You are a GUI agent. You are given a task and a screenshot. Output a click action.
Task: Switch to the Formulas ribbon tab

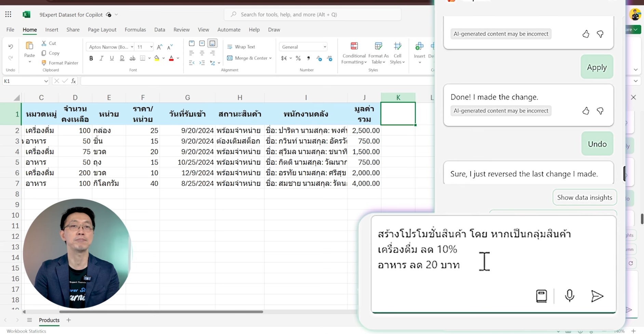tap(135, 30)
